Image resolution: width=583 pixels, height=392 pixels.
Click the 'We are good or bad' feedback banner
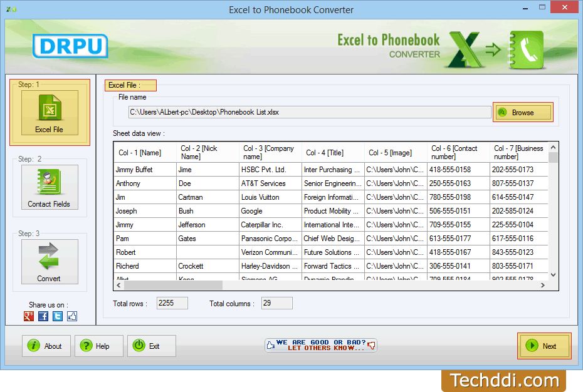click(321, 345)
